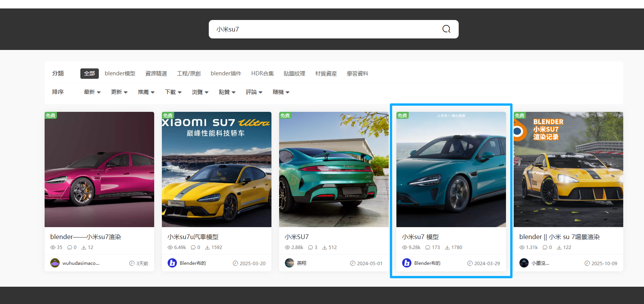Click views eye icon on blender——小米su7渲染 card
Viewport: 644px width, 304px height.
tap(53, 248)
